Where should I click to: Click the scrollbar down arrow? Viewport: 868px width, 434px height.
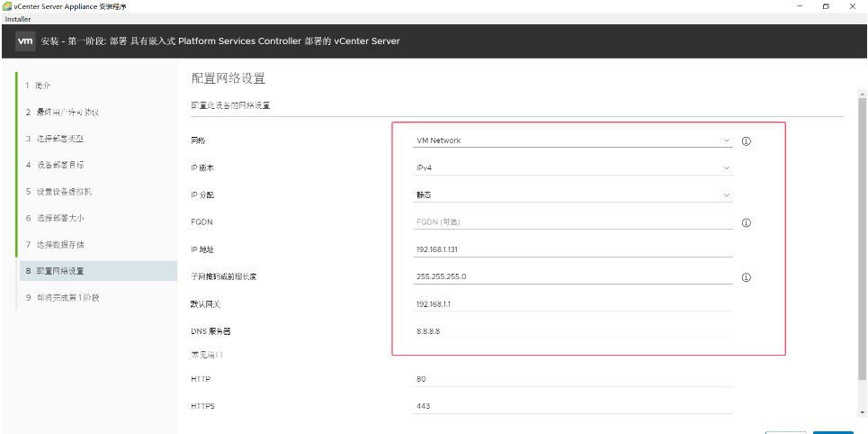(862, 412)
